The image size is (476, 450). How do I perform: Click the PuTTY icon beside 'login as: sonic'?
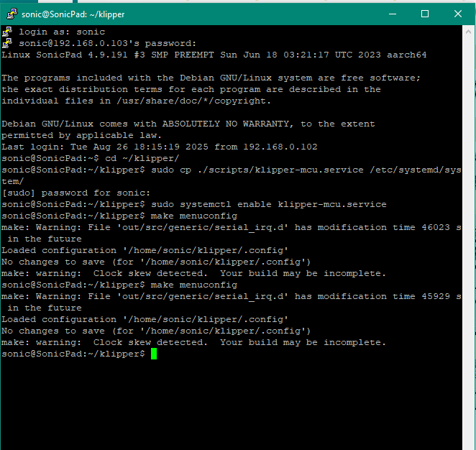(7, 32)
